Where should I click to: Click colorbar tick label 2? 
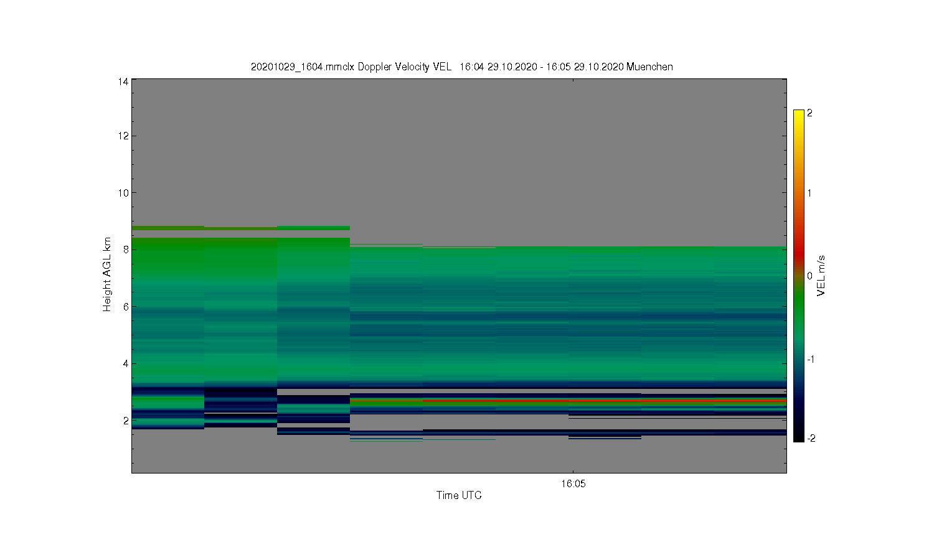pos(809,113)
